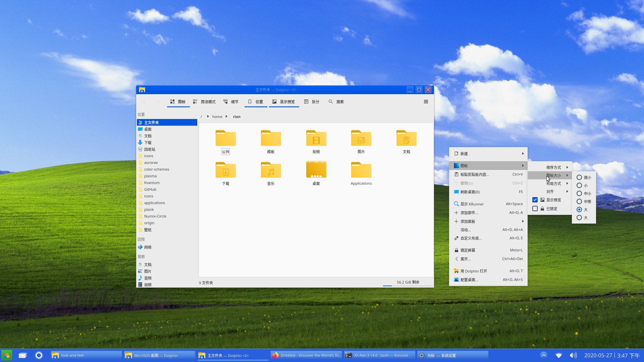Open the 图标 context menu entry
644x362 pixels.
click(x=488, y=166)
